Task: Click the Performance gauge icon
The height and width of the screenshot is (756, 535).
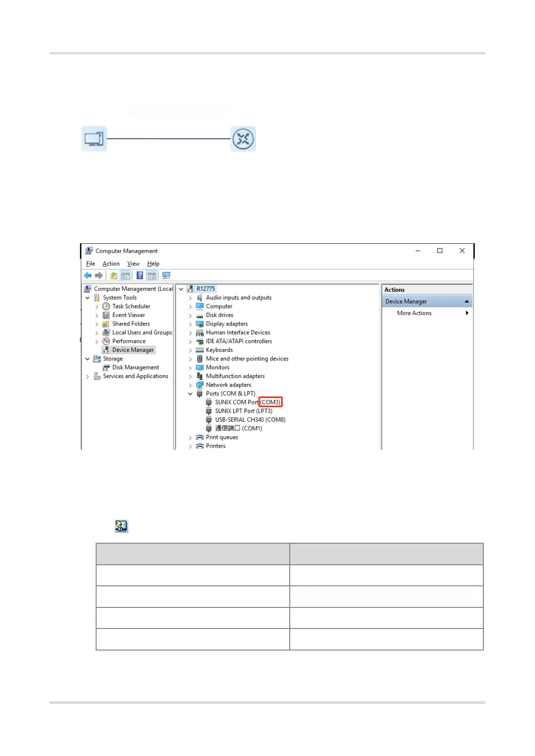Action: coord(106,341)
